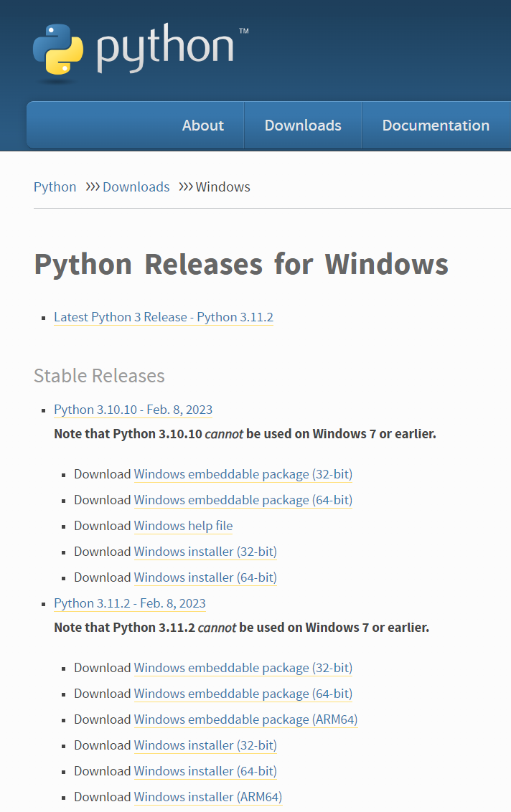Download 3.10.10 Windows installer (32-bit)
Screen dimensions: 511x812
[x=205, y=552]
